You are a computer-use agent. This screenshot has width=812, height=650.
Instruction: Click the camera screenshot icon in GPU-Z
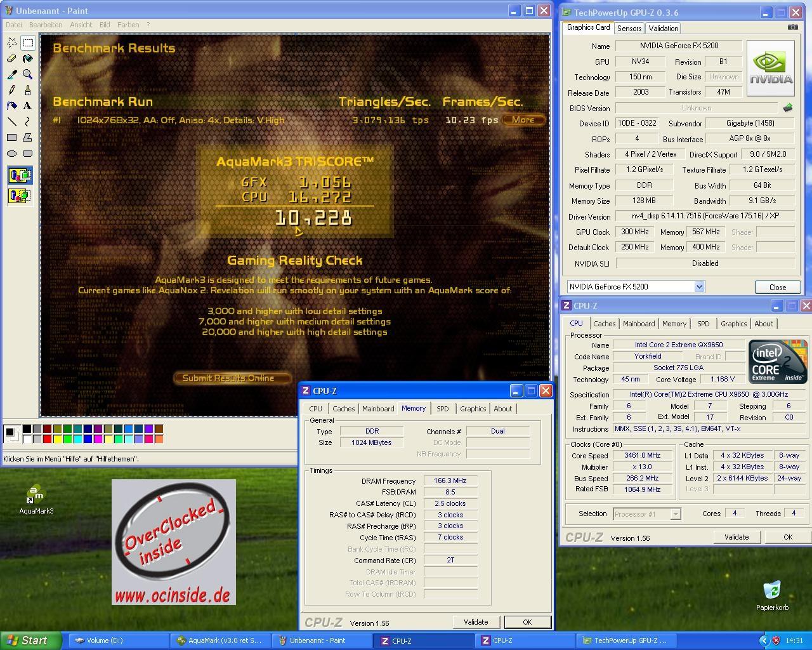(793, 27)
